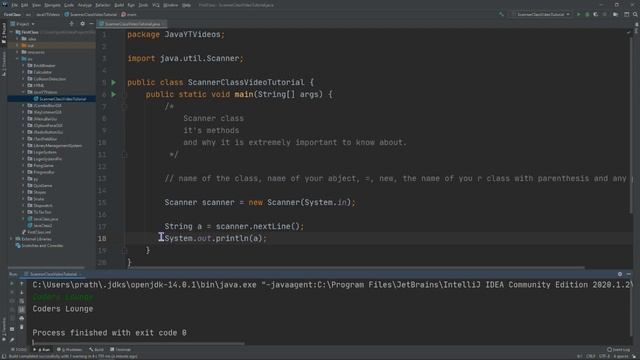Open the File menu
The width and height of the screenshot is (640, 360).
point(15,5)
